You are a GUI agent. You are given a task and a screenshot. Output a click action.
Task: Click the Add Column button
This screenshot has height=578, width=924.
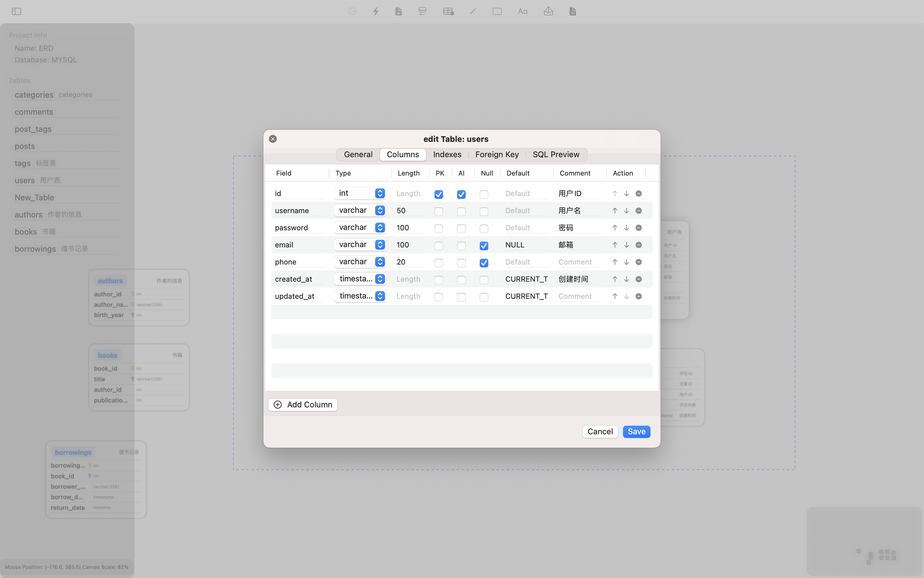pyautogui.click(x=303, y=405)
